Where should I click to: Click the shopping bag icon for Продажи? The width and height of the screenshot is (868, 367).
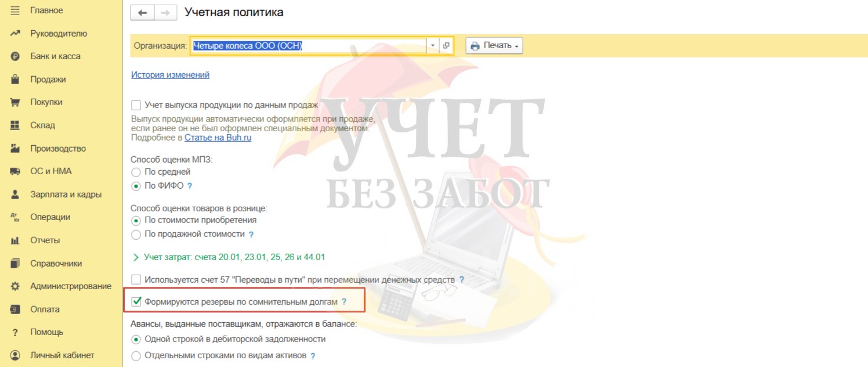click(15, 80)
